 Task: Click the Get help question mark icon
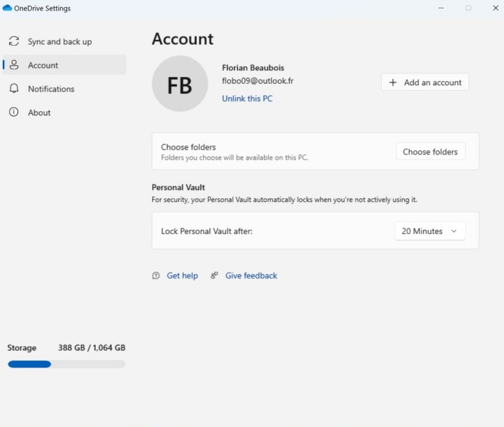(156, 275)
